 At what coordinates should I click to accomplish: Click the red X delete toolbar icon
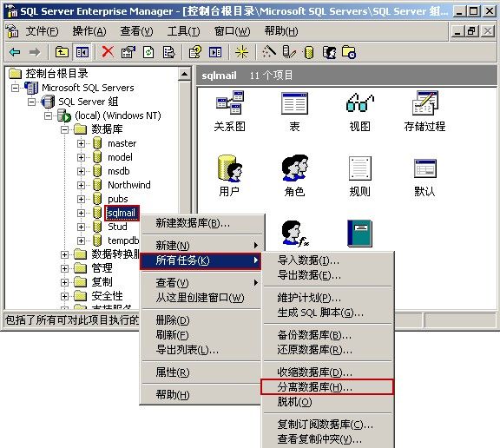point(109,51)
